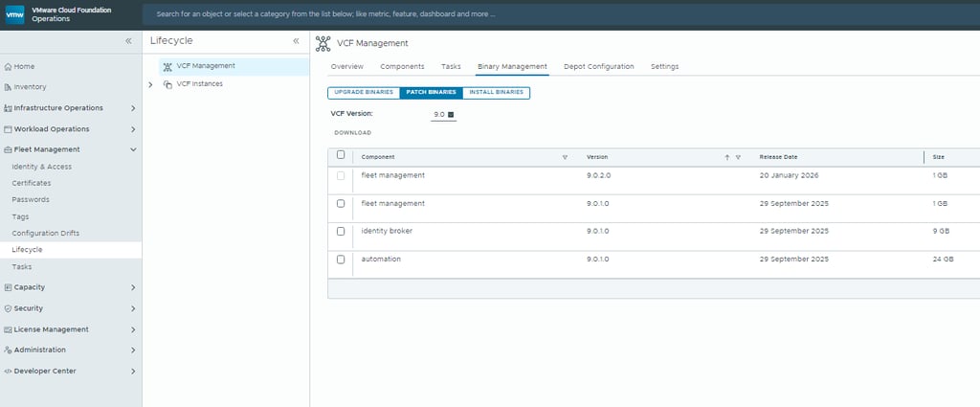Select the Binary Management tab
The height and width of the screenshot is (407, 980).
(x=512, y=66)
